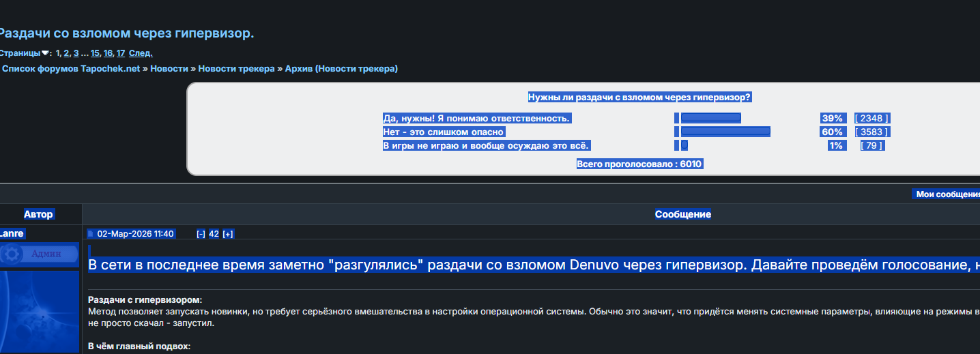Image resolution: width=980 pixels, height=354 pixels.
Task: Click poll option 'Нет - это слишком опасно'
Action: 444,132
